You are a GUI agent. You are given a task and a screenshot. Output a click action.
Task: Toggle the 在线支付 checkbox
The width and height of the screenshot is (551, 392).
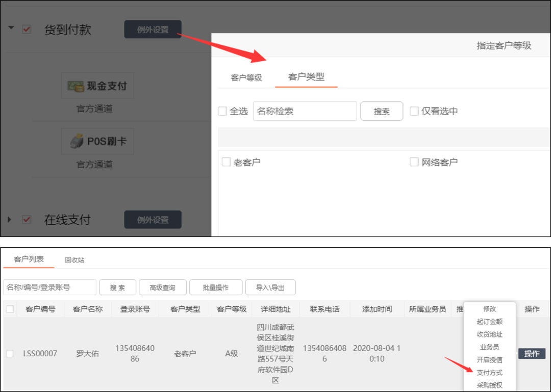(x=27, y=220)
